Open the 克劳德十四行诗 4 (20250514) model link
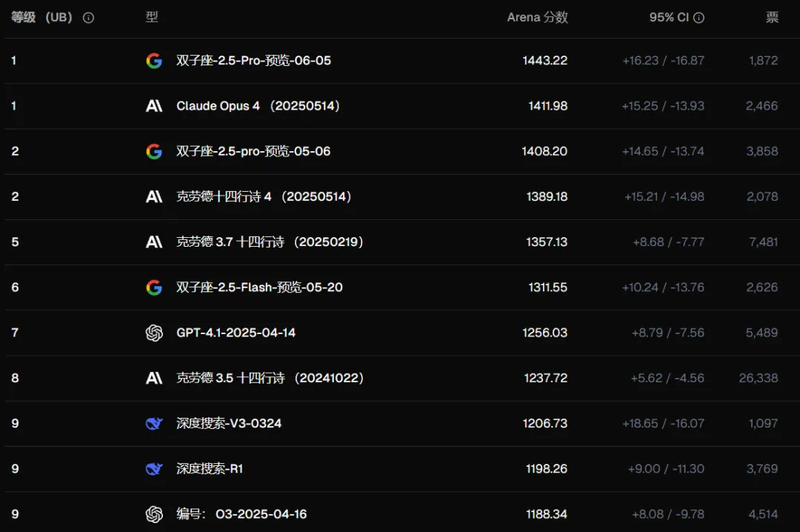This screenshot has height=532, width=800. (264, 196)
